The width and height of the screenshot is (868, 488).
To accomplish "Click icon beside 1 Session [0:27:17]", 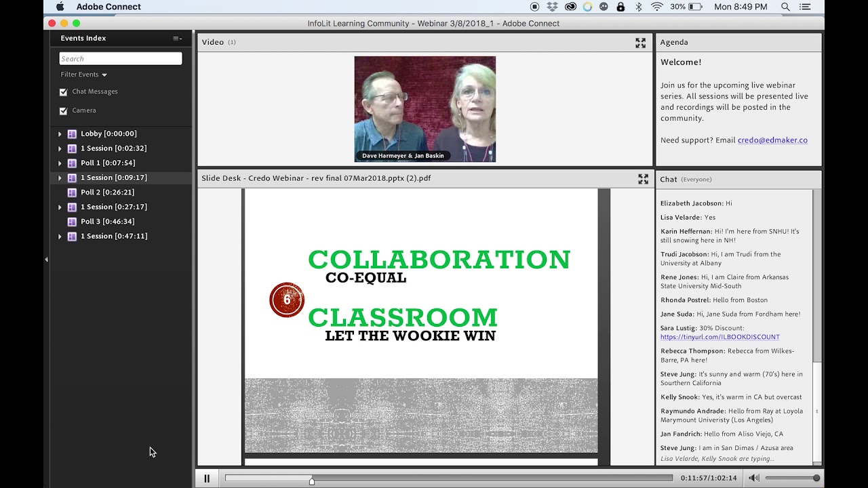I will [x=72, y=207].
